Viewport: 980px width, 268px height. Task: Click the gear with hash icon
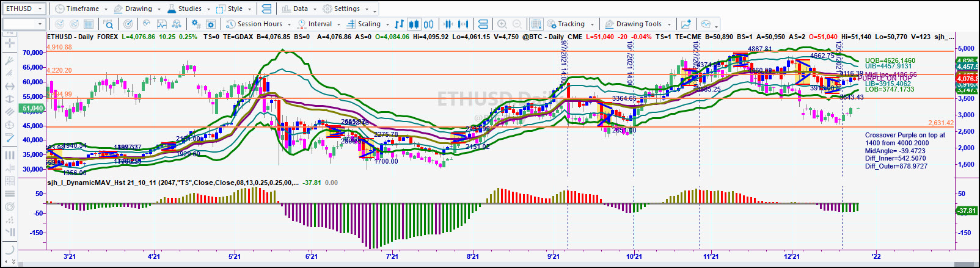point(196,24)
